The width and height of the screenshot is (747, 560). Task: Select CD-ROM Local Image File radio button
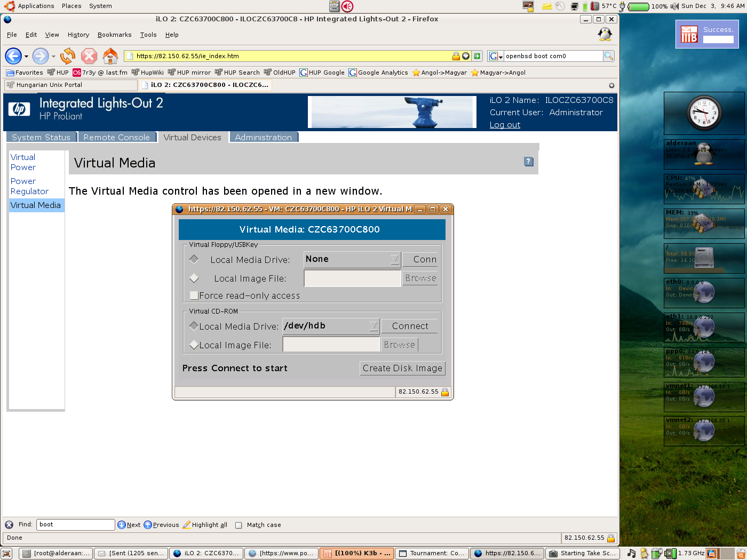[x=194, y=345]
